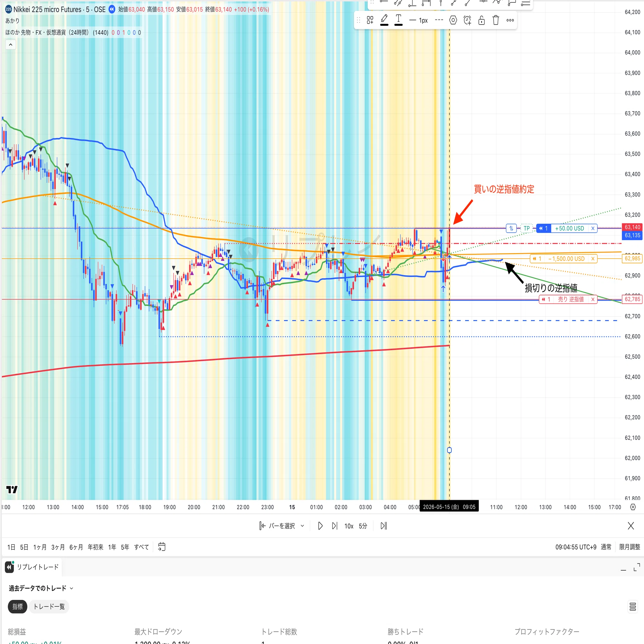The image size is (644, 644).
Task: Click the blue 63,135 price axis label
Action: 632,235
